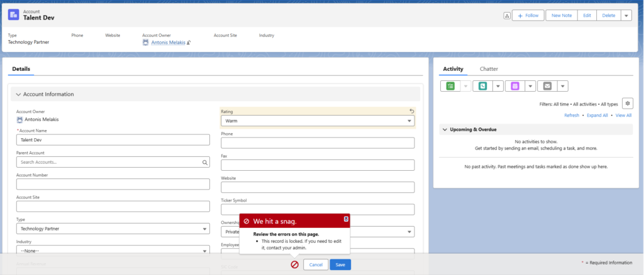Click the 'Filters: All time' text

click(554, 104)
